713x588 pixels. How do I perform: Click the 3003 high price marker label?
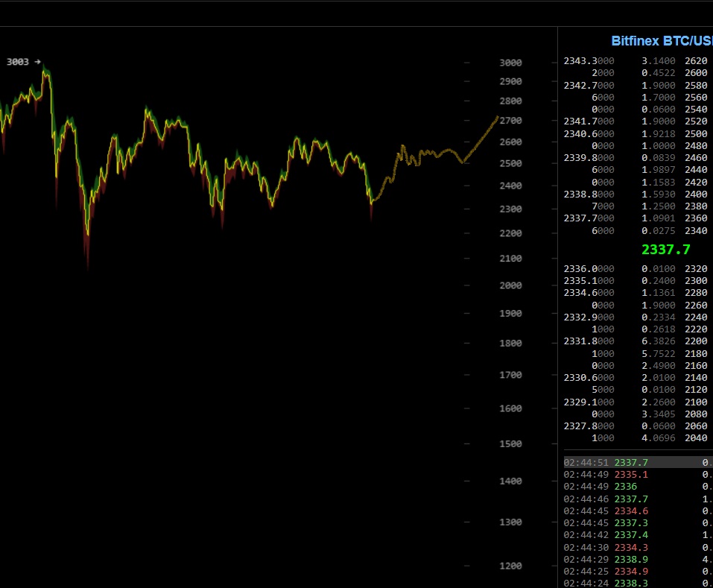click(x=24, y=62)
